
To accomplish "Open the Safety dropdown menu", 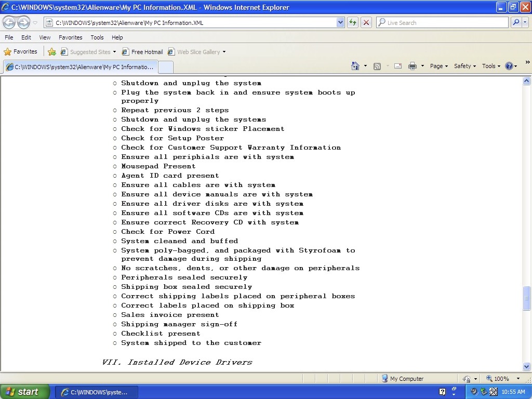I will [x=464, y=66].
